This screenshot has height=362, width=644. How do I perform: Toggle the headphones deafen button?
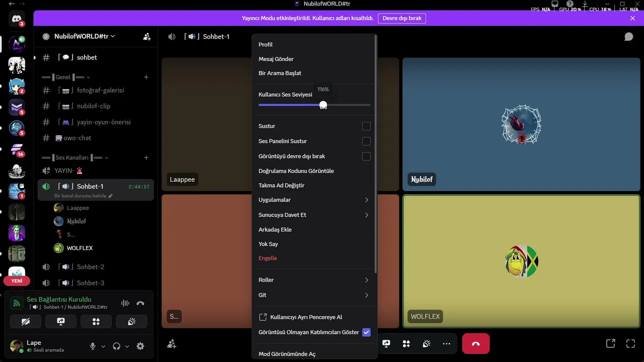click(x=117, y=346)
